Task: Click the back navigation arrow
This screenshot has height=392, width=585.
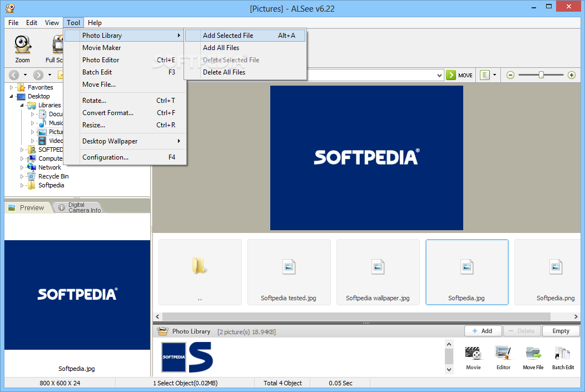Action: coord(14,75)
